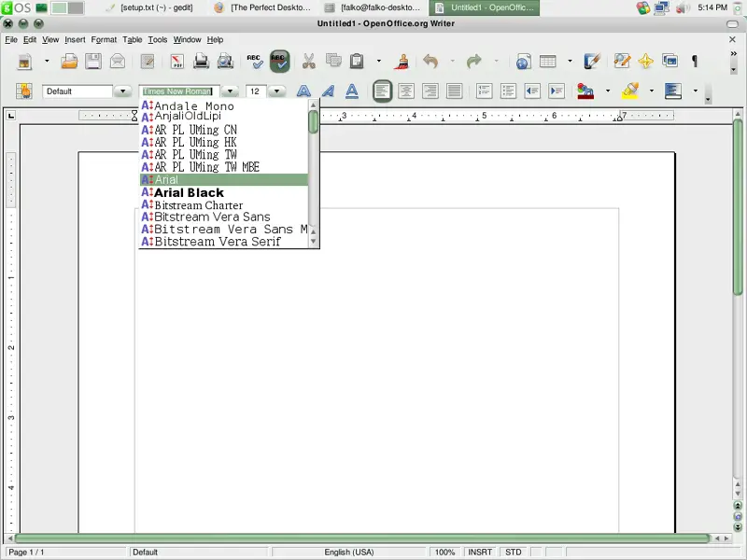Toggle the nonprinting characters pilcrow

[694, 62]
